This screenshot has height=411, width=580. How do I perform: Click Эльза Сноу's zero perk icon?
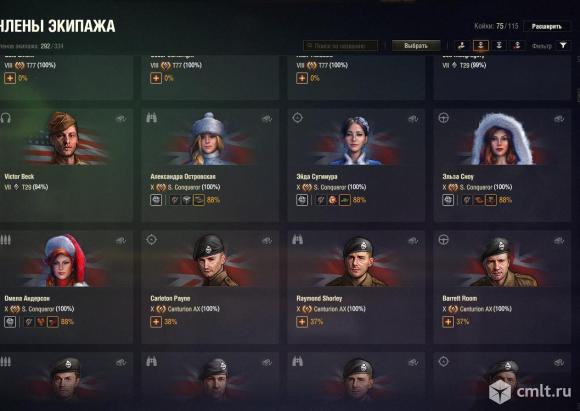[x=448, y=200]
